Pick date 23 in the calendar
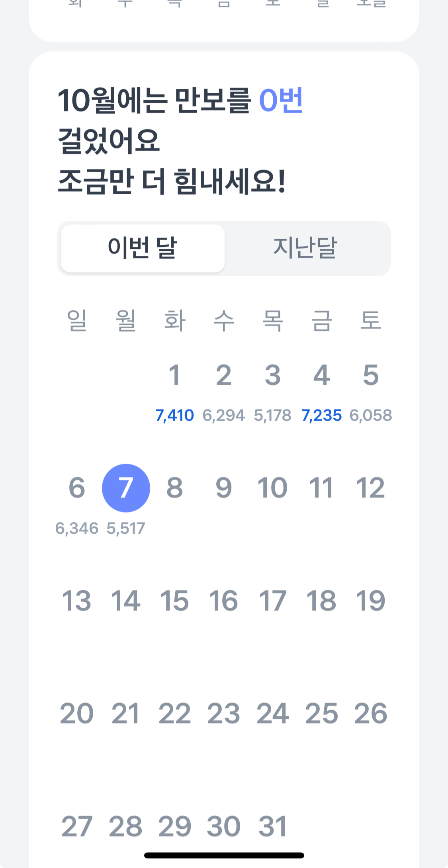Image resolution: width=448 pixels, height=868 pixels. point(223,714)
